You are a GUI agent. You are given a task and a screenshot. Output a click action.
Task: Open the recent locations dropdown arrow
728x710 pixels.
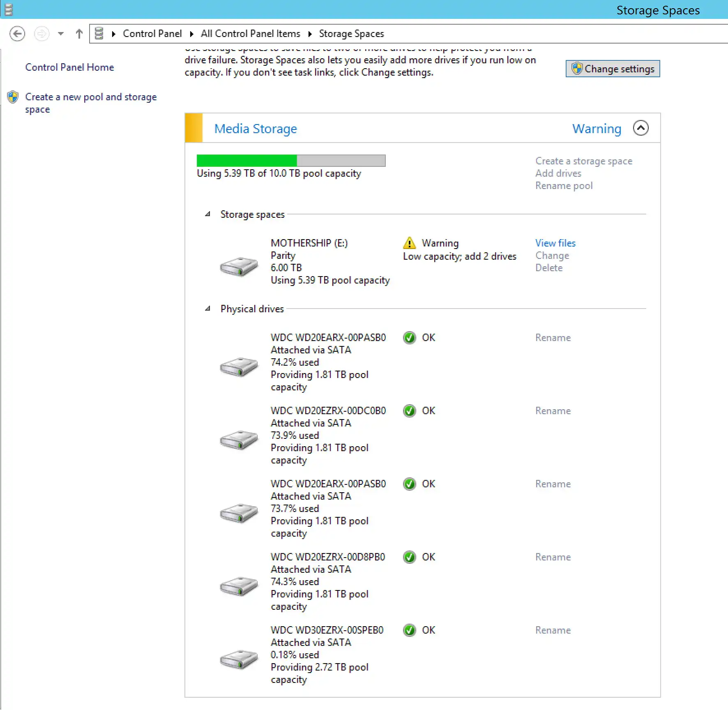tap(61, 34)
